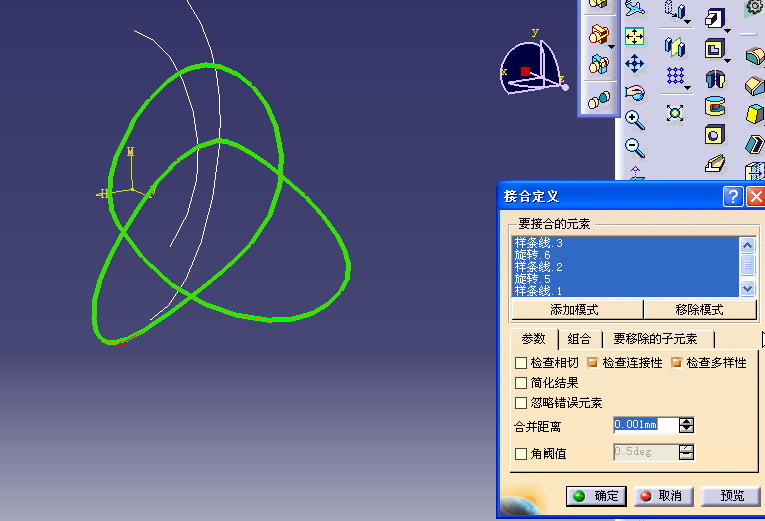765x521 pixels.
Task: Select the Pocket feature tool
Action: [714, 49]
